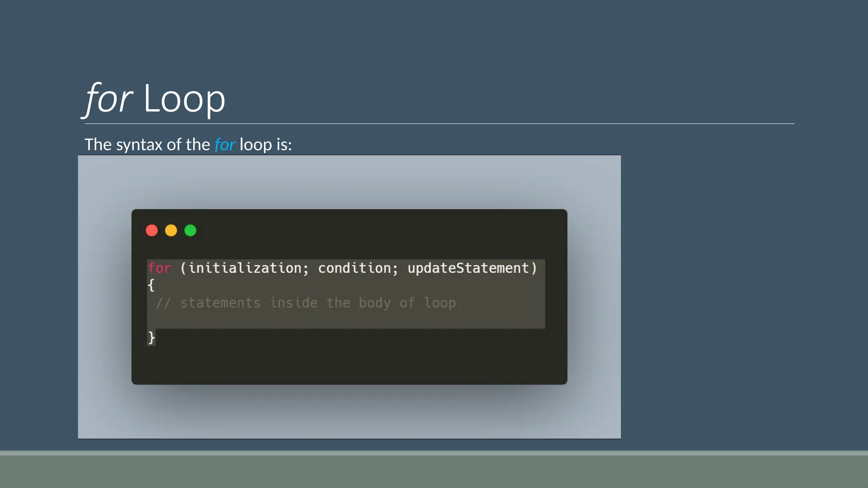Click the yellow minimize dot in code window
The height and width of the screenshot is (488, 868).
[x=171, y=230]
